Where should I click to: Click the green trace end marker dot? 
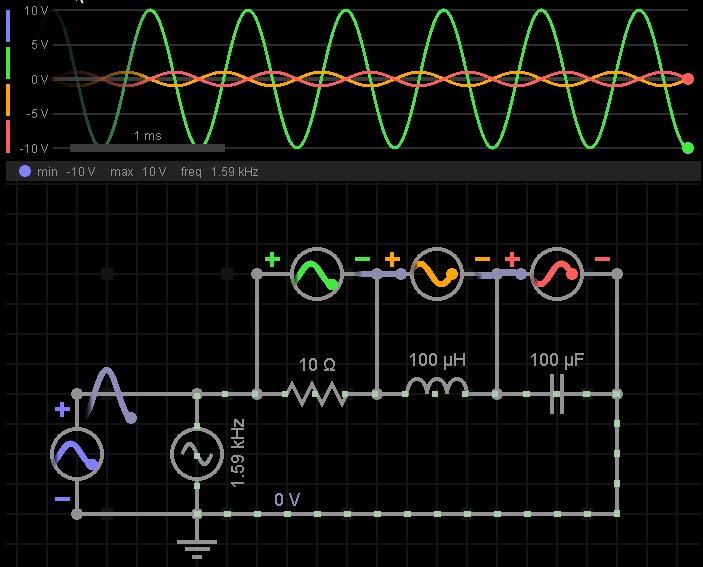(x=688, y=148)
